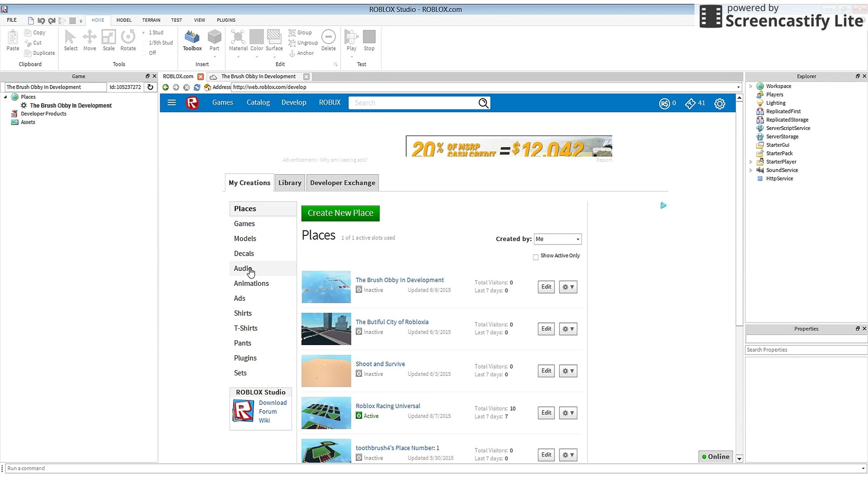Switch to the Library tab

(289, 183)
